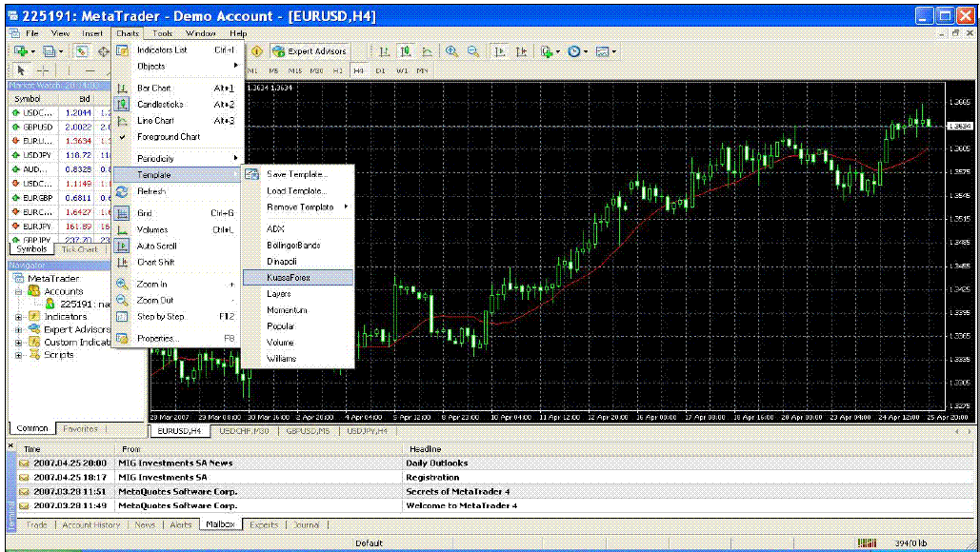Screen dimensions: 980x552
Task: Click the Step by Step menu icon
Action: point(122,316)
